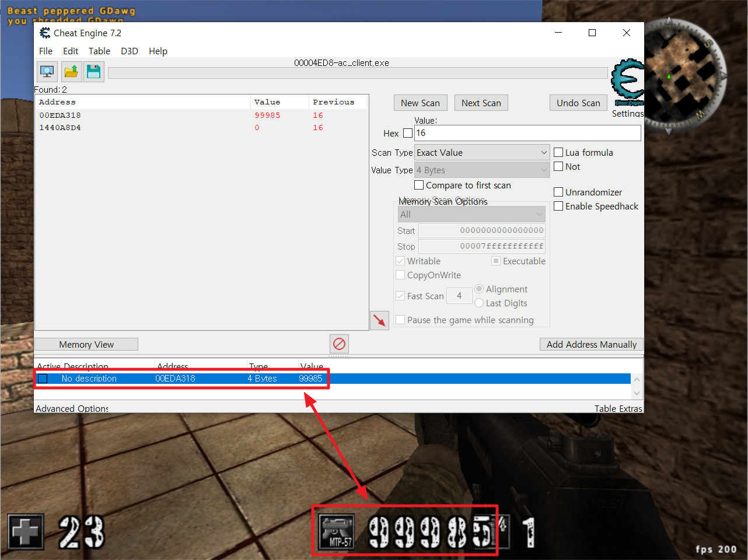
Task: Click the Fast Scan alignment value field
Action: point(459,296)
